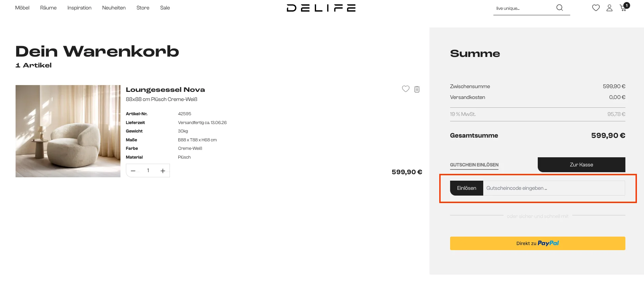This screenshot has height=281, width=644.
Task: Open the Räume menu
Action: click(x=48, y=8)
